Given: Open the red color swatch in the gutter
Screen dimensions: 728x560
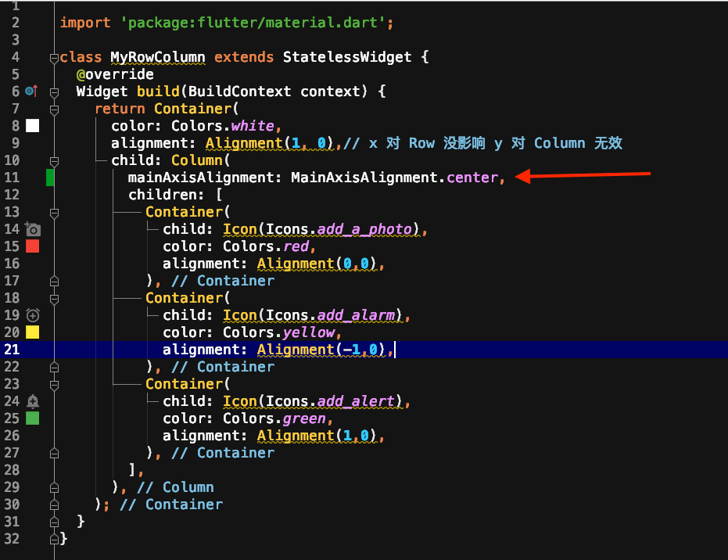Looking at the screenshot, I should pyautogui.click(x=33, y=246).
